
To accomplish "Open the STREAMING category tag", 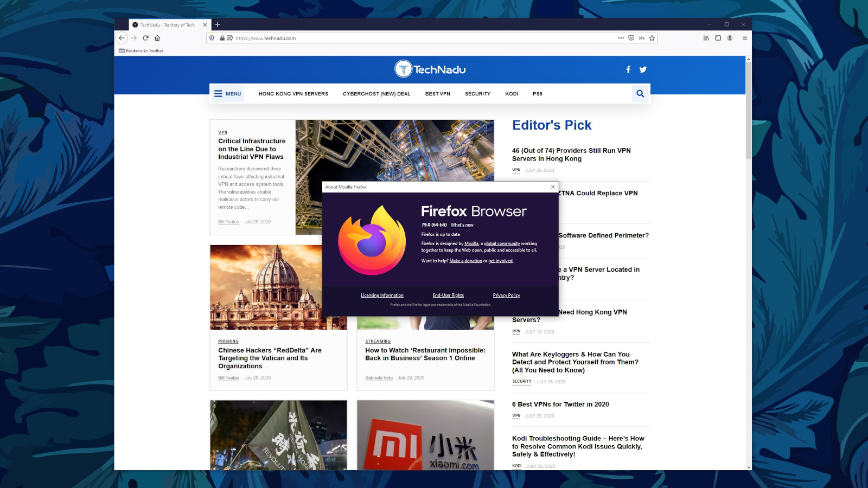I will click(x=378, y=342).
